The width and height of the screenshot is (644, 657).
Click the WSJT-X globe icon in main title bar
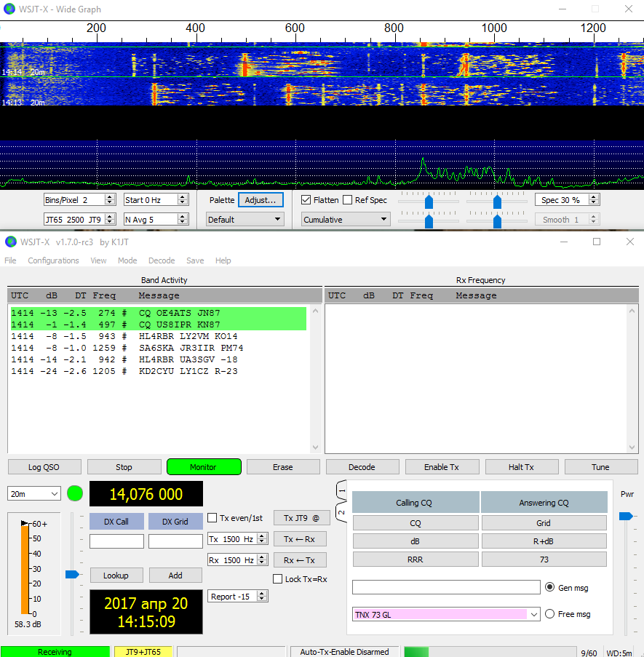coord(10,242)
